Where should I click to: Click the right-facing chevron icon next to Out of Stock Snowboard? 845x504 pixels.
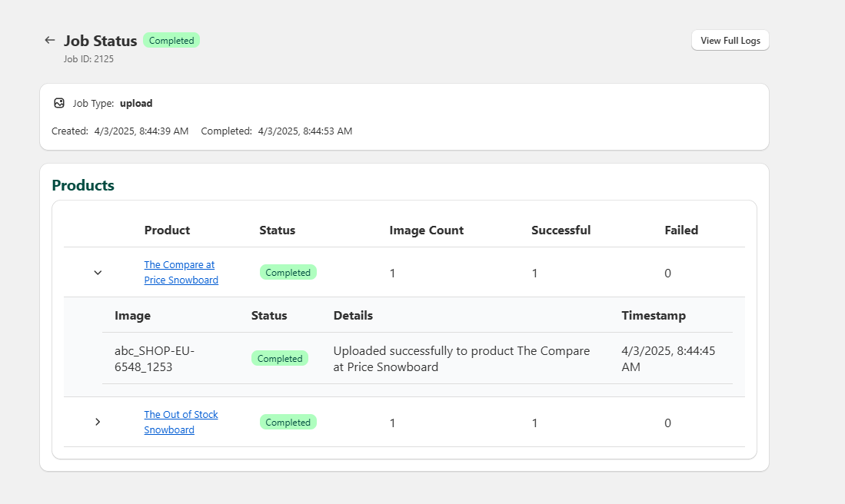(97, 421)
